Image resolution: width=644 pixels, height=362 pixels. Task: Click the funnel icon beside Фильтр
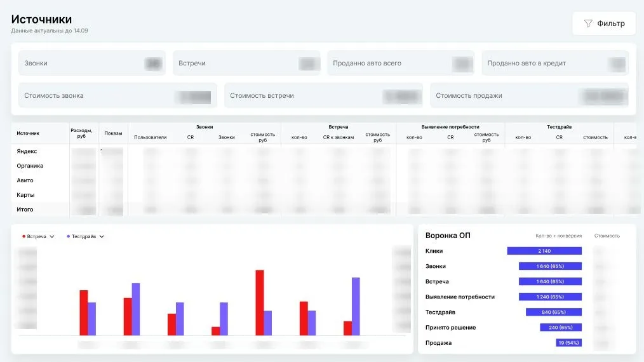(588, 23)
